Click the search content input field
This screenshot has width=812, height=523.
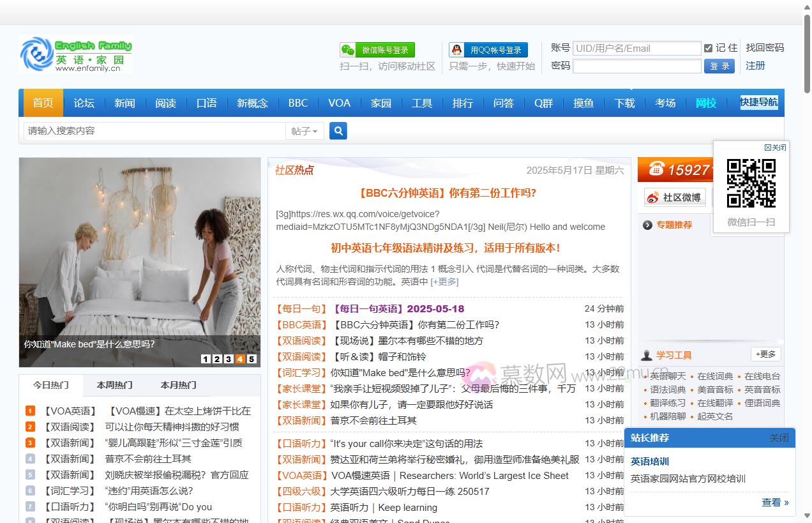[154, 131]
